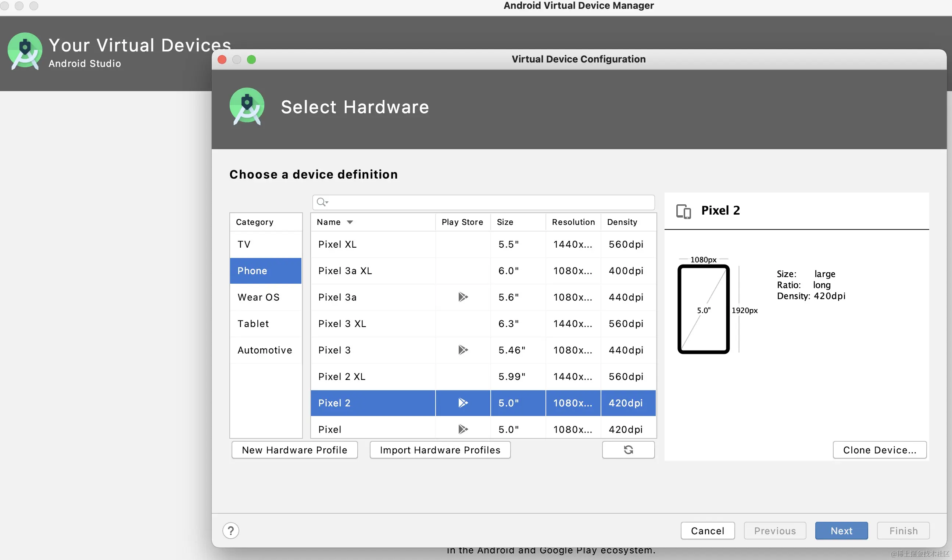Click Import Hardware Profiles button
Screen dimensions: 952x560
tap(440, 450)
